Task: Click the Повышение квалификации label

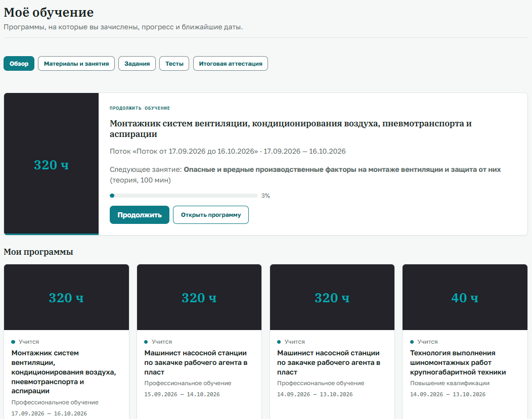Action: [x=450, y=383]
